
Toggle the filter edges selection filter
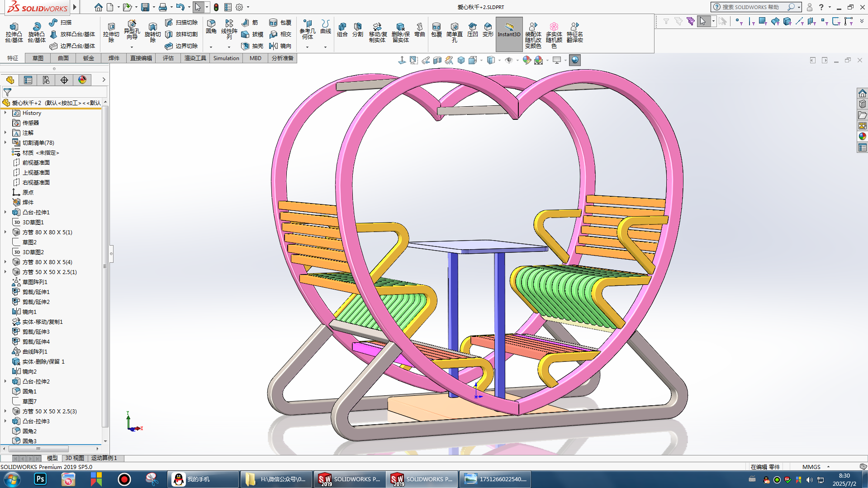[x=751, y=21]
